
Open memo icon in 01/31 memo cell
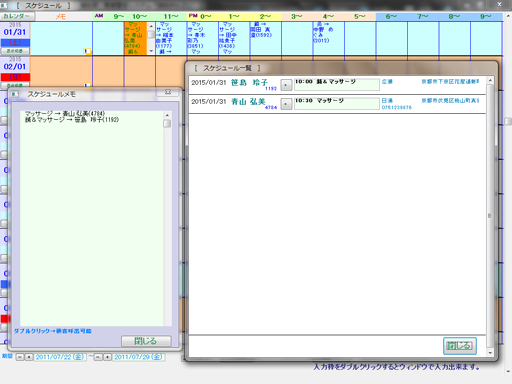[x=87, y=51]
